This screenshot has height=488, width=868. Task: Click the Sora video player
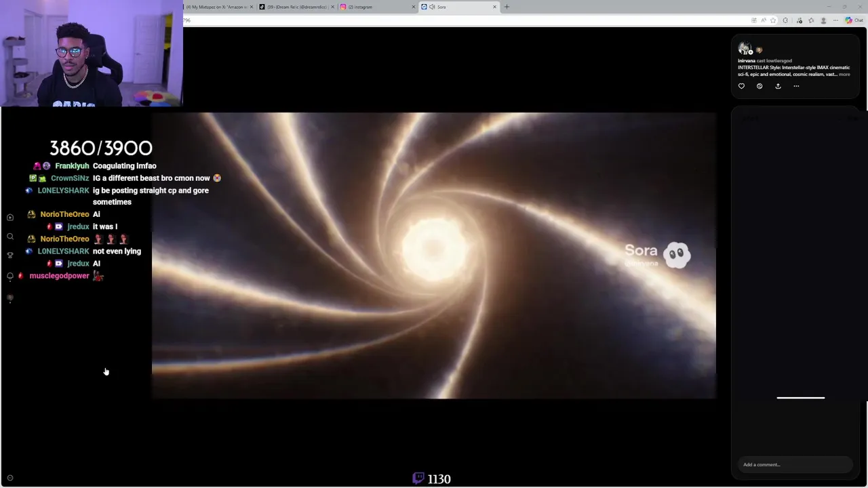tap(434, 256)
